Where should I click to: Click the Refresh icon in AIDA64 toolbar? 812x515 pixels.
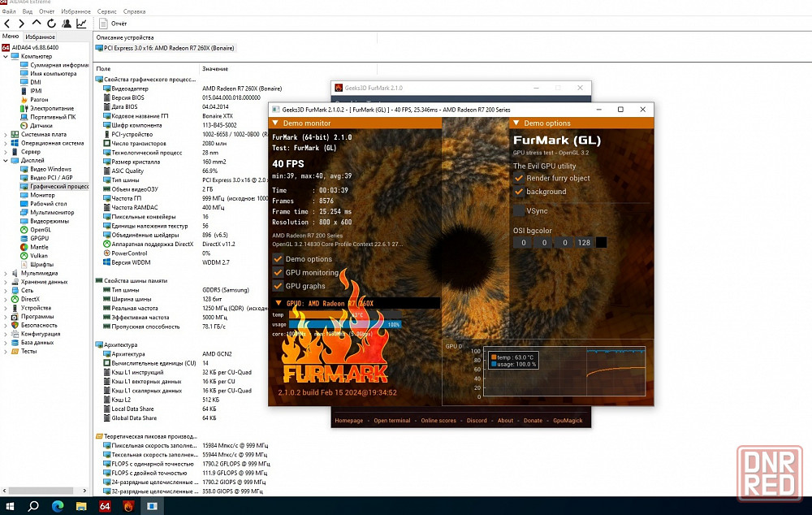click(x=51, y=24)
